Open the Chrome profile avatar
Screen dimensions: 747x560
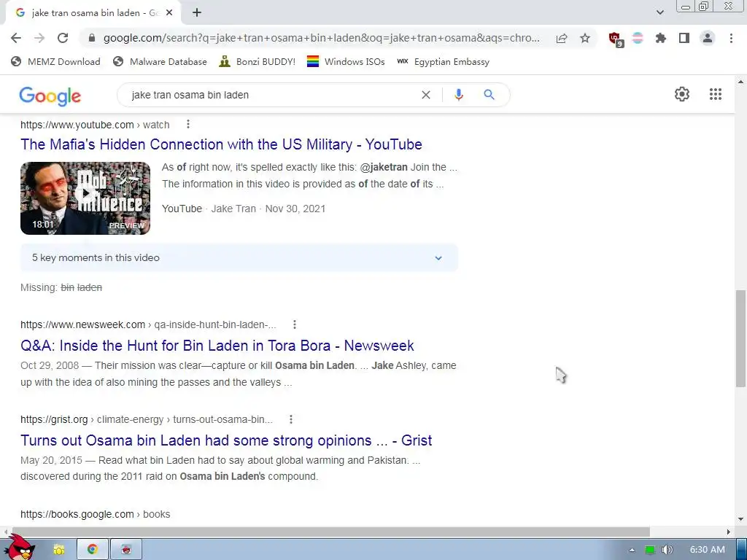[708, 38]
